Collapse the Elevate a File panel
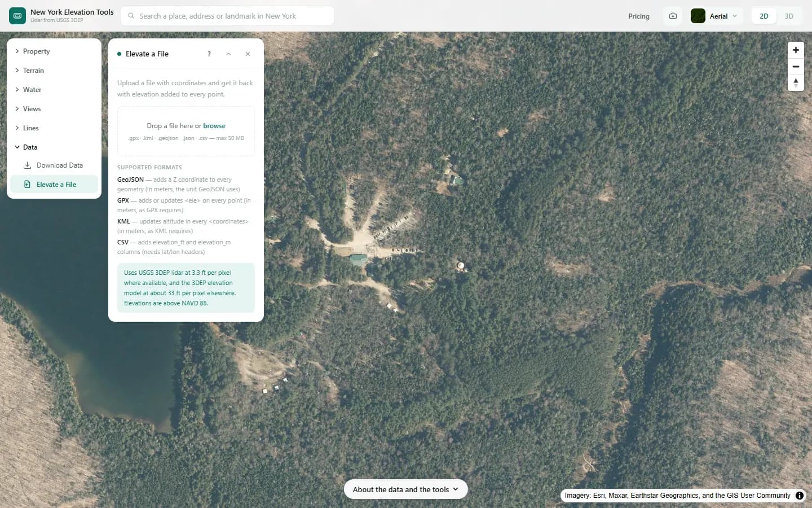 click(x=228, y=54)
